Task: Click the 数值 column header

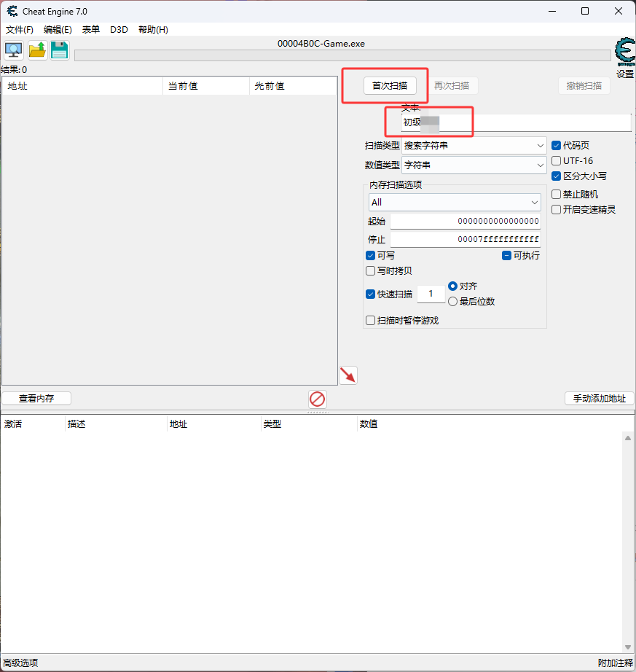Action: 369,424
